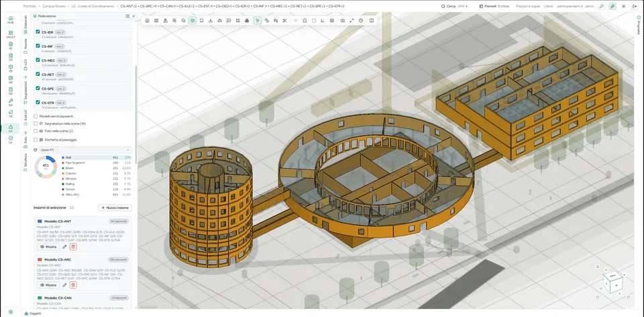Image resolution: width=644 pixels, height=317 pixels.
Task: Uncheck the CS-SPE model checkbox
Action: coord(38,89)
